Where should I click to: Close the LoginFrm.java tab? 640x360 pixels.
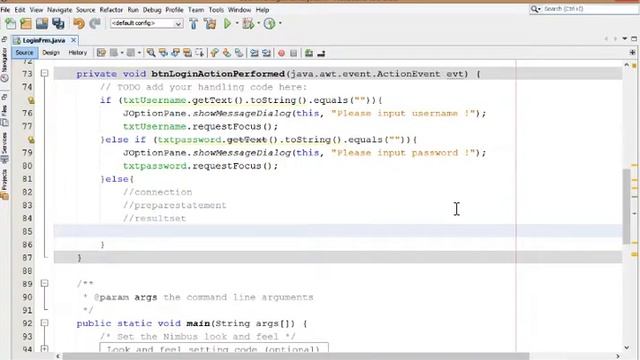coord(73,40)
